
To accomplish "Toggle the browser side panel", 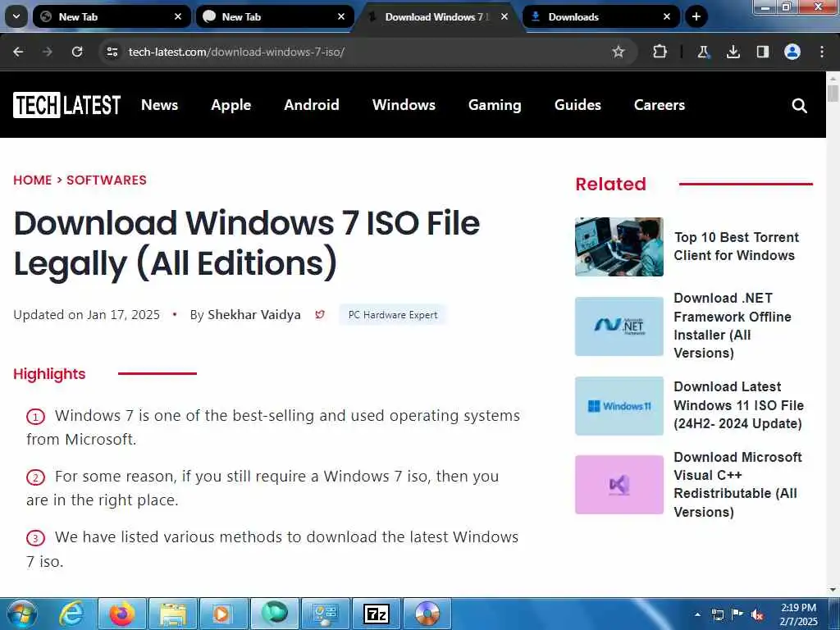I will [763, 52].
